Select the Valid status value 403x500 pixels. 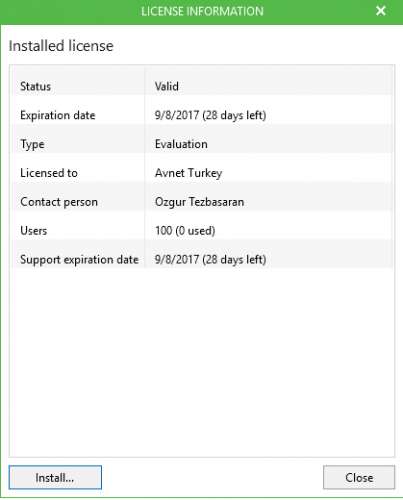tap(167, 86)
